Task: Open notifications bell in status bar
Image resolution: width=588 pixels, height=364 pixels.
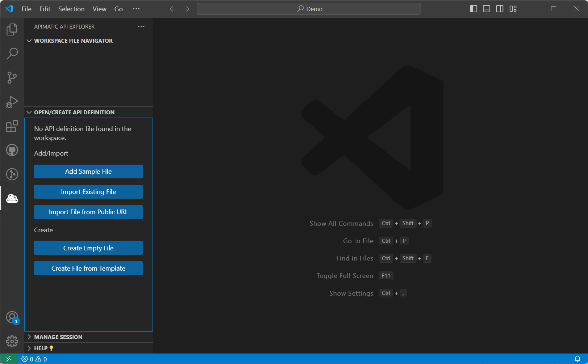Action: [577, 359]
